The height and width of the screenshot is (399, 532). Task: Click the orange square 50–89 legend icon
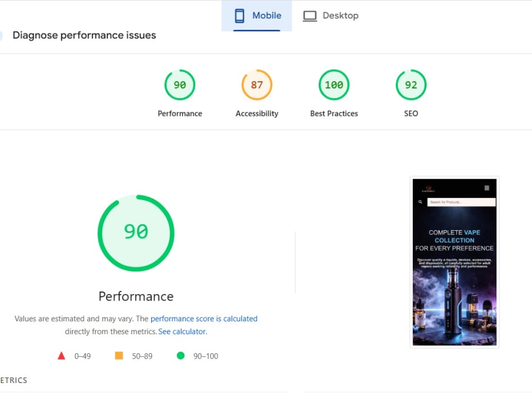(119, 355)
